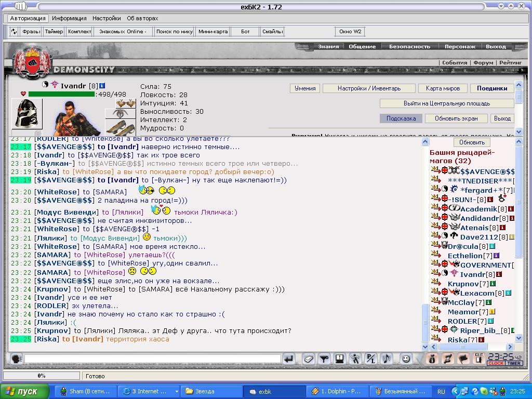Click the Обновить button above player list
Image resolution: width=532 pixels, height=399 pixels.
tap(472, 142)
